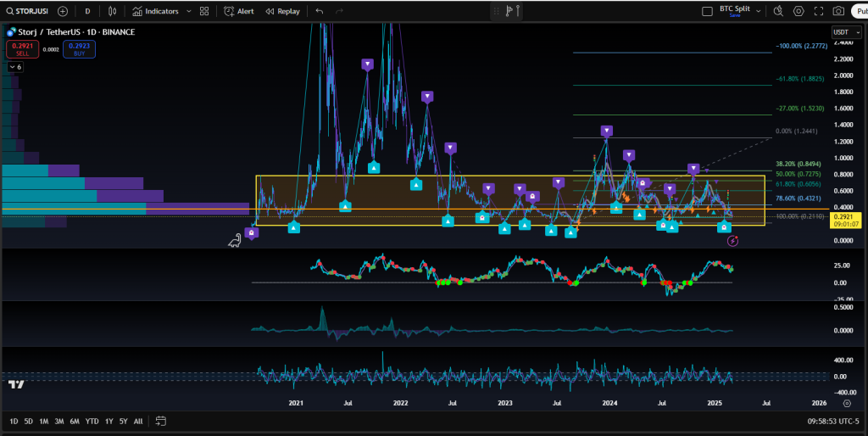
Task: Click the TradingView logo watermark
Action: 16,384
